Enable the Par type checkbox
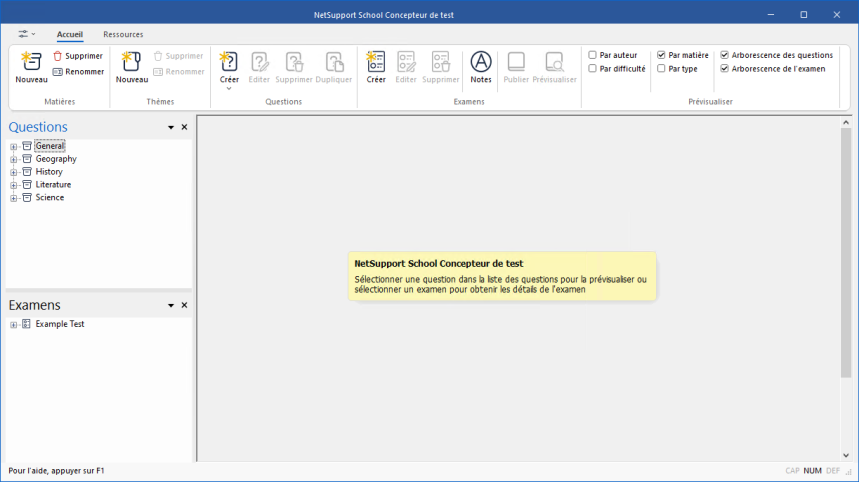The image size is (859, 482). 661,68
